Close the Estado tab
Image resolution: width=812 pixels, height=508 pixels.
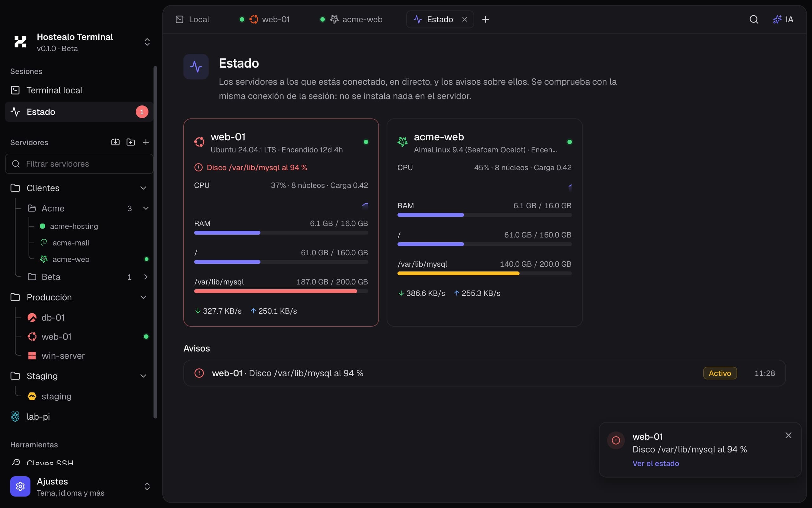pos(464,19)
